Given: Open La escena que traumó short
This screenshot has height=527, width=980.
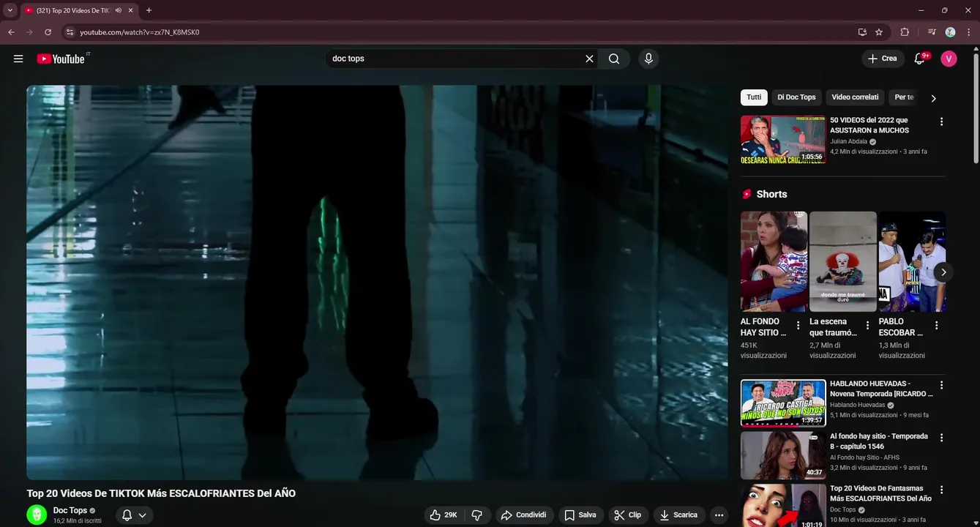Looking at the screenshot, I should tap(843, 261).
